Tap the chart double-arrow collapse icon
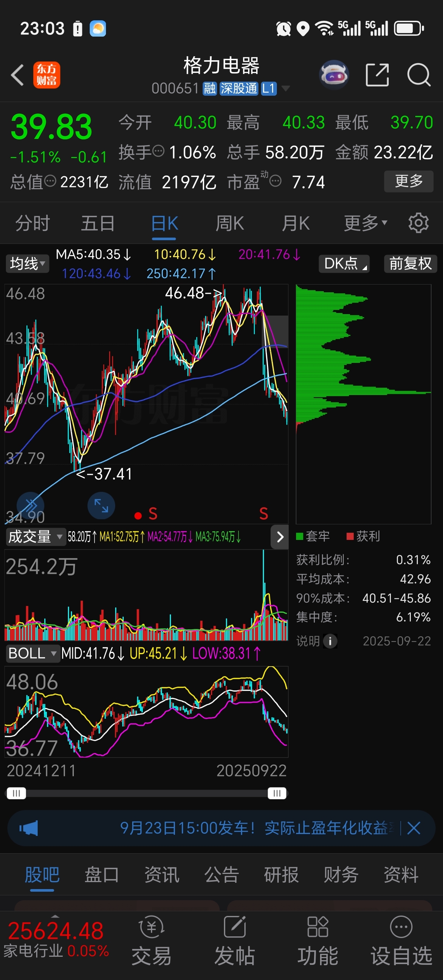The height and width of the screenshot is (980, 443). [x=31, y=506]
